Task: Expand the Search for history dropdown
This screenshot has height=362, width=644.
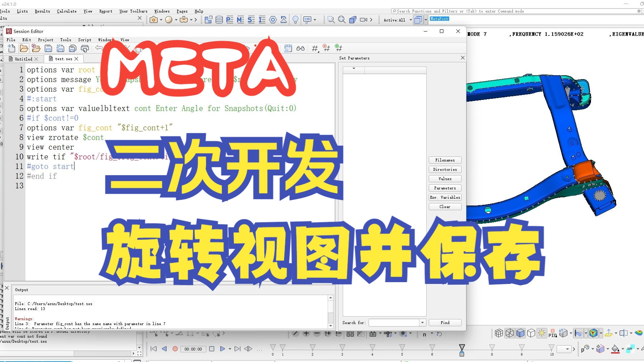Action: pos(422,323)
